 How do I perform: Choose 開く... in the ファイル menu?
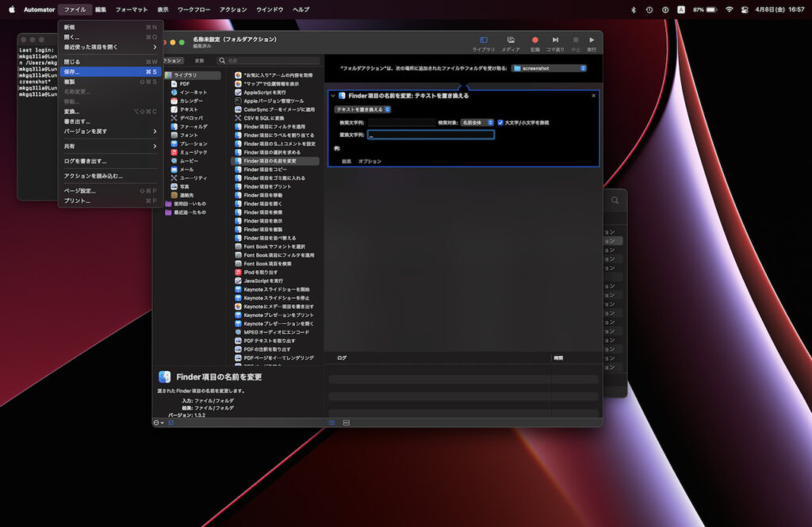pyautogui.click(x=110, y=37)
